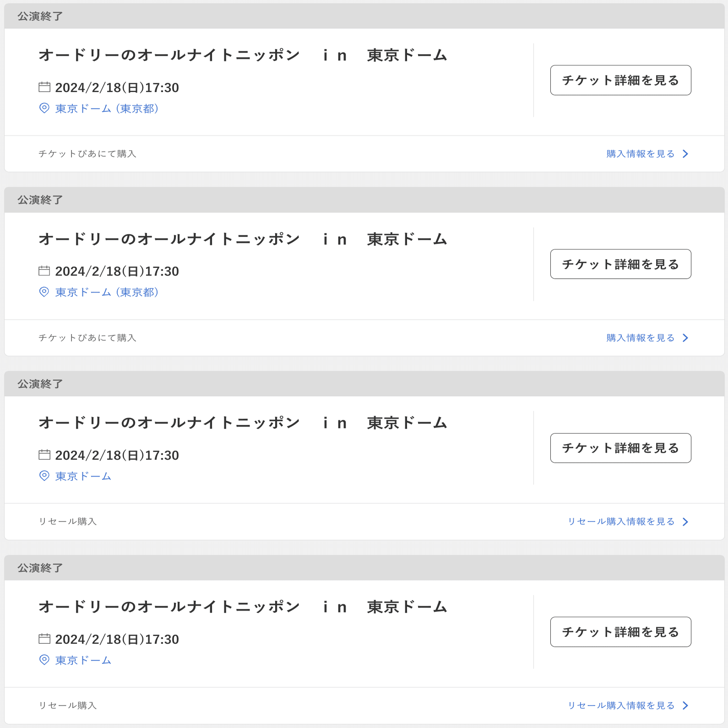
Task: Click the location pin icon in the first card
Action: tap(44, 109)
